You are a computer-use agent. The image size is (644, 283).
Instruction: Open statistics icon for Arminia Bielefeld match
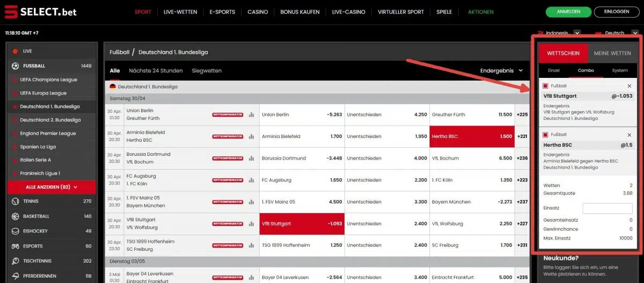coord(251,136)
